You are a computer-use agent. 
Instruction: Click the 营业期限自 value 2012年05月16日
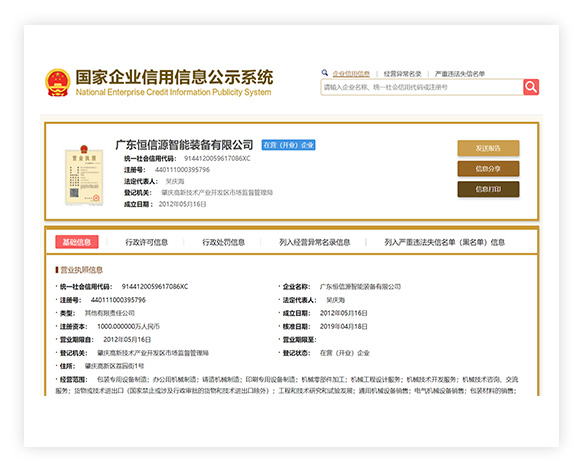(x=127, y=340)
